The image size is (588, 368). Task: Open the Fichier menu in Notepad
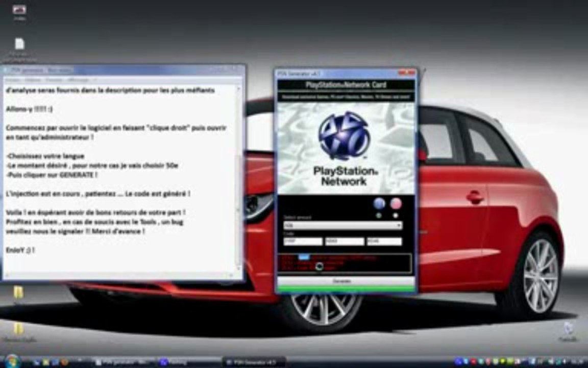pos(12,80)
